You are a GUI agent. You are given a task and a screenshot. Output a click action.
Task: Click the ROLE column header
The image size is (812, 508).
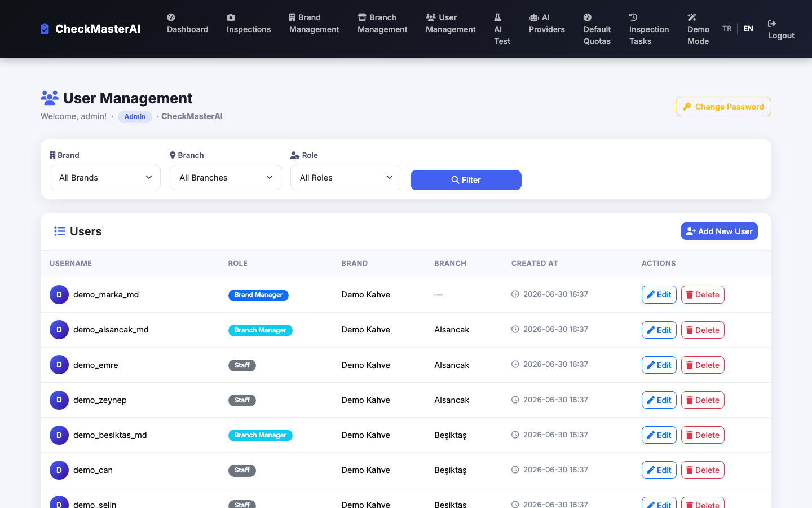click(x=238, y=264)
